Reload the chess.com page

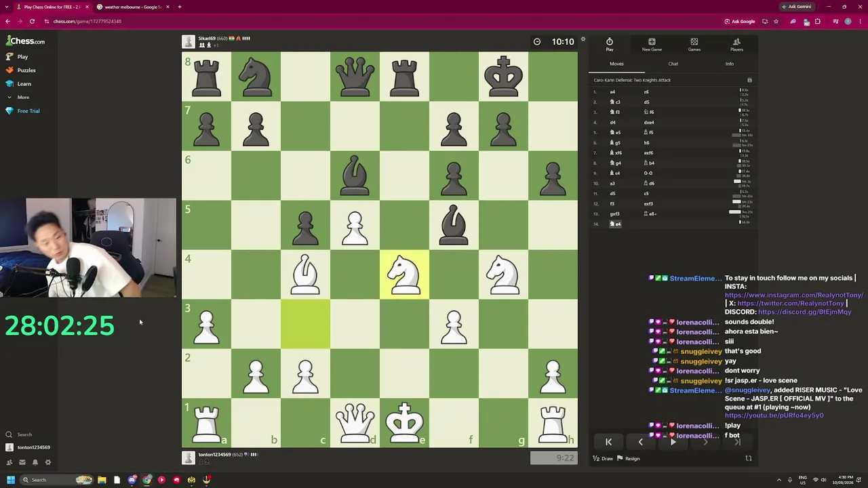click(33, 21)
